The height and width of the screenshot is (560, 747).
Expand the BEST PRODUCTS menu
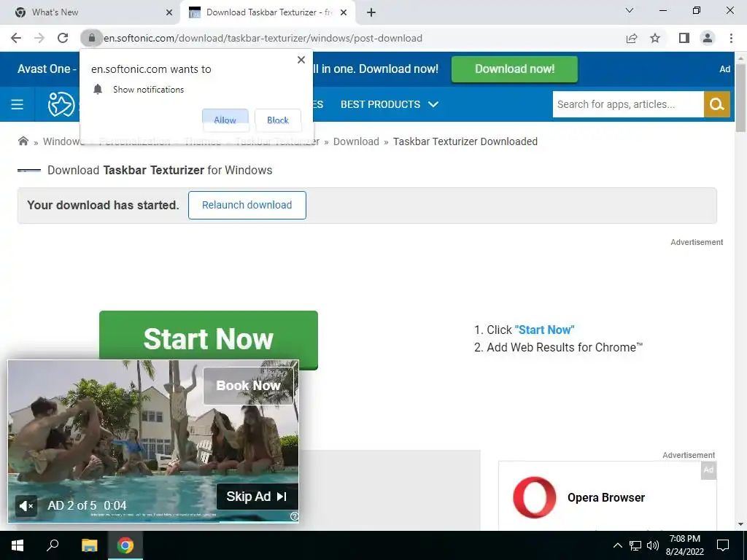pos(390,104)
